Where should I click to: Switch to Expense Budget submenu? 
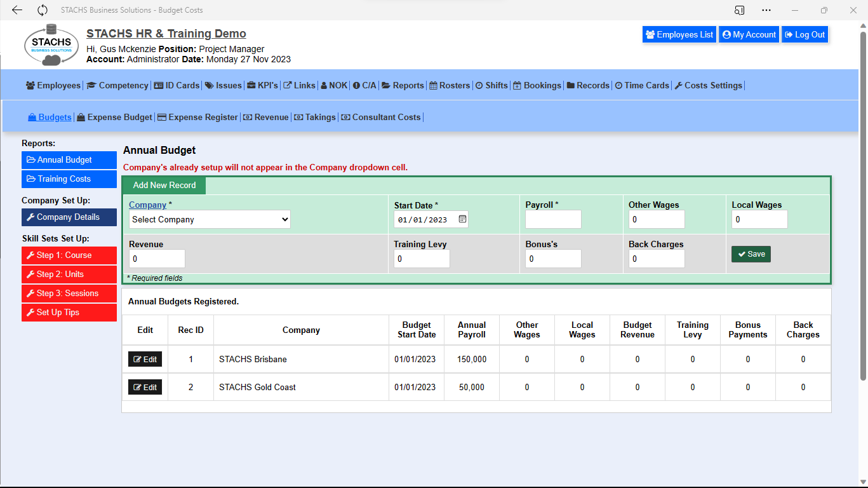(114, 117)
